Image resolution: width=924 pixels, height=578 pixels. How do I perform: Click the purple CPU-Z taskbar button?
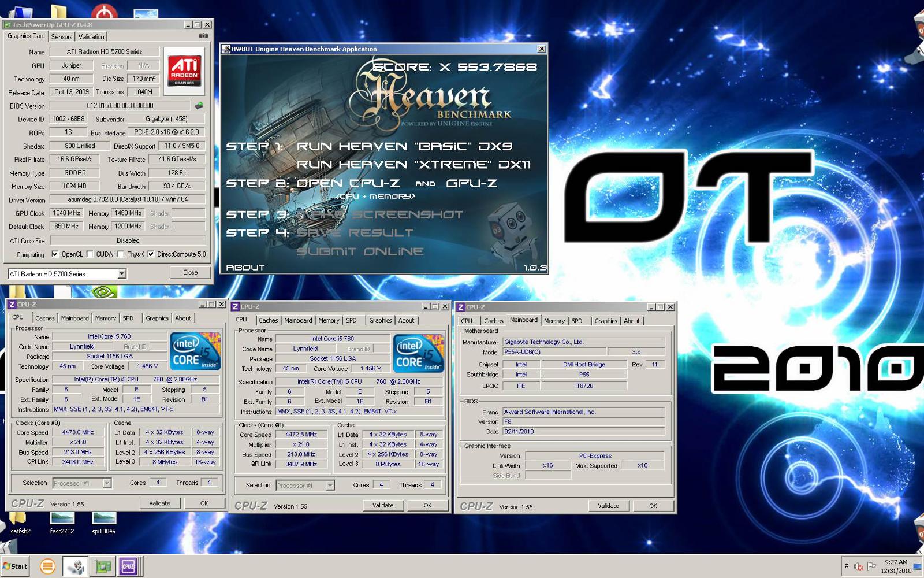click(x=128, y=566)
